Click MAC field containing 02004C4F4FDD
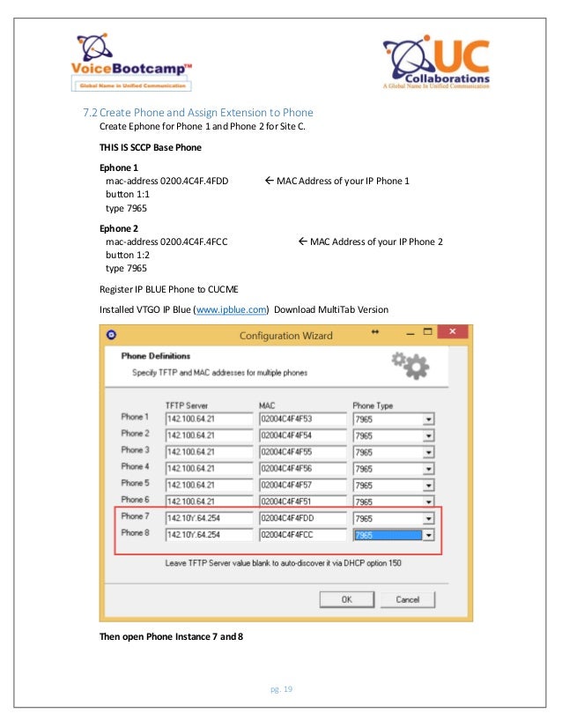562x728 pixels. (x=302, y=518)
